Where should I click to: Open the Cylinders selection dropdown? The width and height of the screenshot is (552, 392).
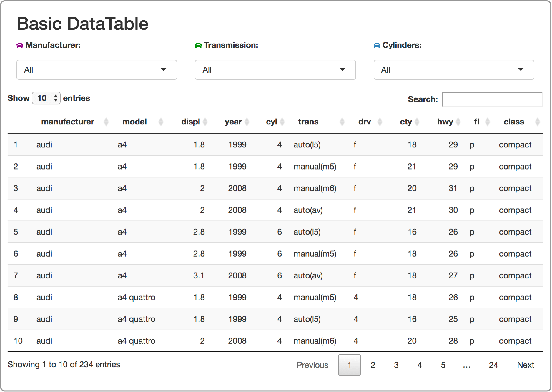pos(454,70)
